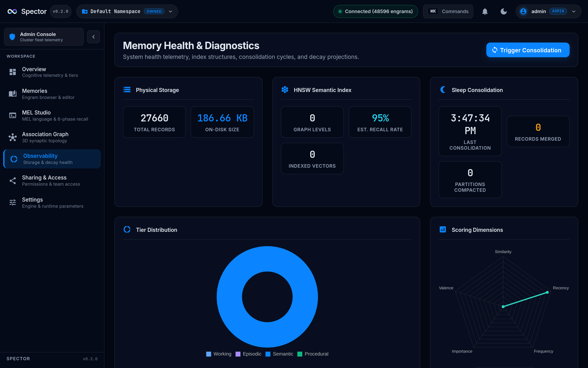Image resolution: width=588 pixels, height=368 pixels.
Task: Open the admin account menu chevron
Action: point(574,11)
